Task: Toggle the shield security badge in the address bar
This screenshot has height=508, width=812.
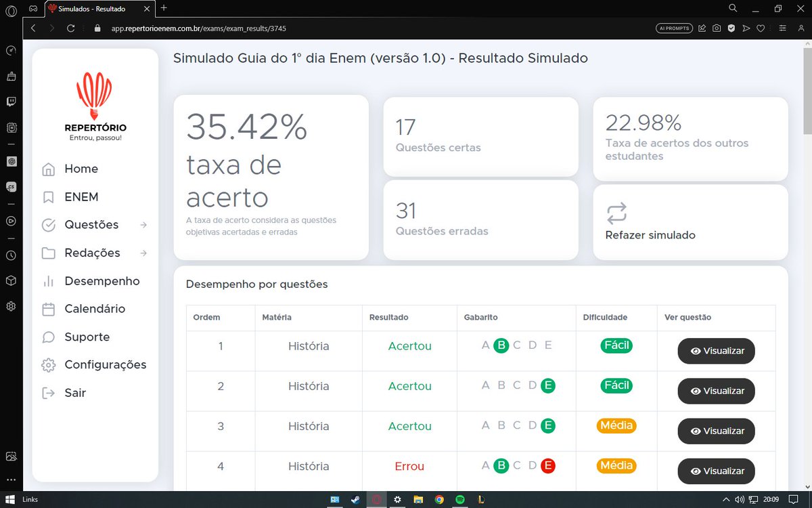Action: click(x=731, y=28)
